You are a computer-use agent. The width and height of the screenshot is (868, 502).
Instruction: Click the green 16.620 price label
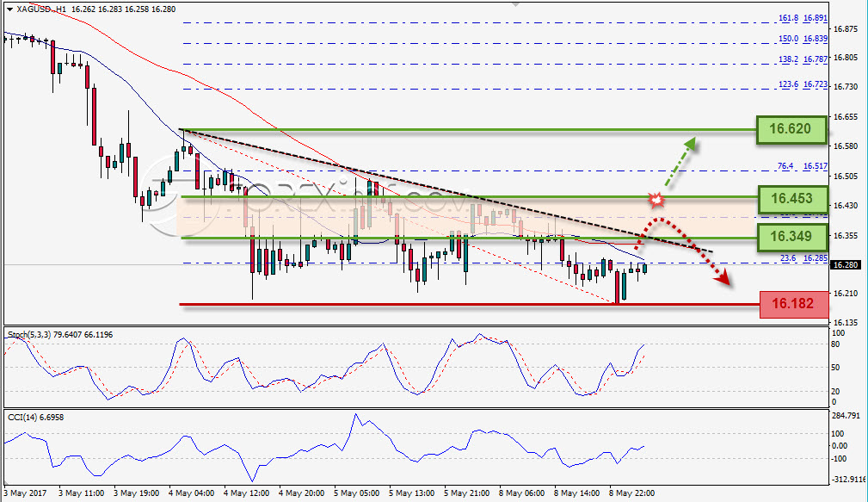click(x=791, y=130)
